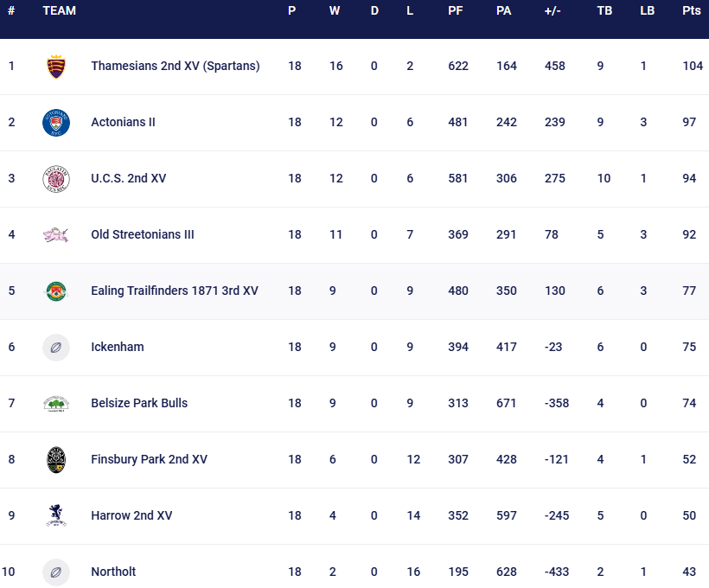The image size is (709, 588).
Task: Click the Harrow 2nd XV club crest
Action: [x=56, y=515]
